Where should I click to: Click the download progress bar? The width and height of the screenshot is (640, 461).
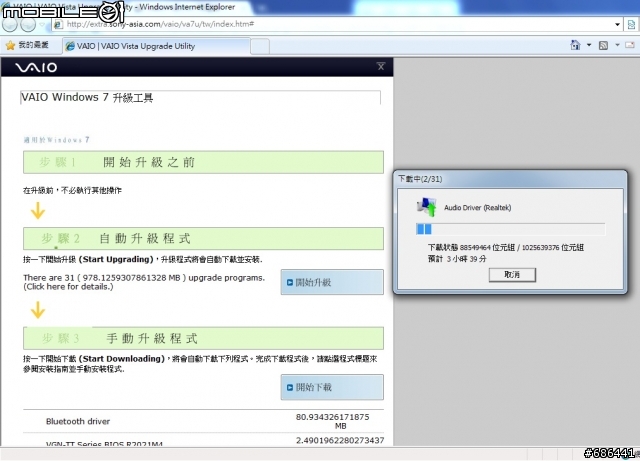pos(510,229)
